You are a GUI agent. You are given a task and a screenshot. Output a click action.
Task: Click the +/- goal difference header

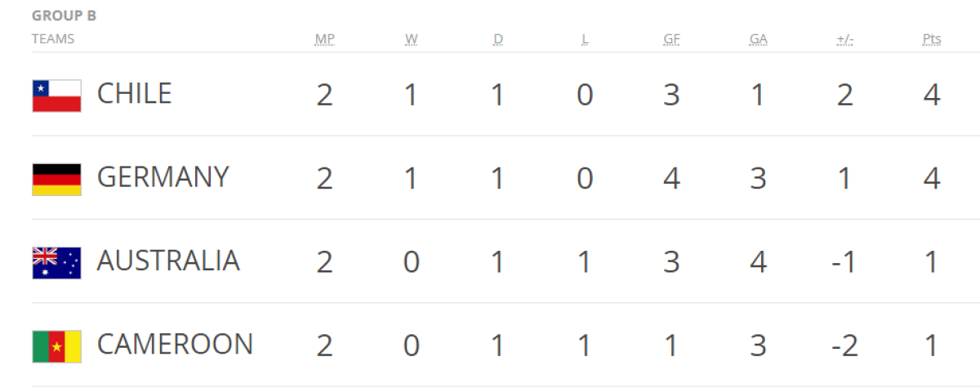pos(845,39)
